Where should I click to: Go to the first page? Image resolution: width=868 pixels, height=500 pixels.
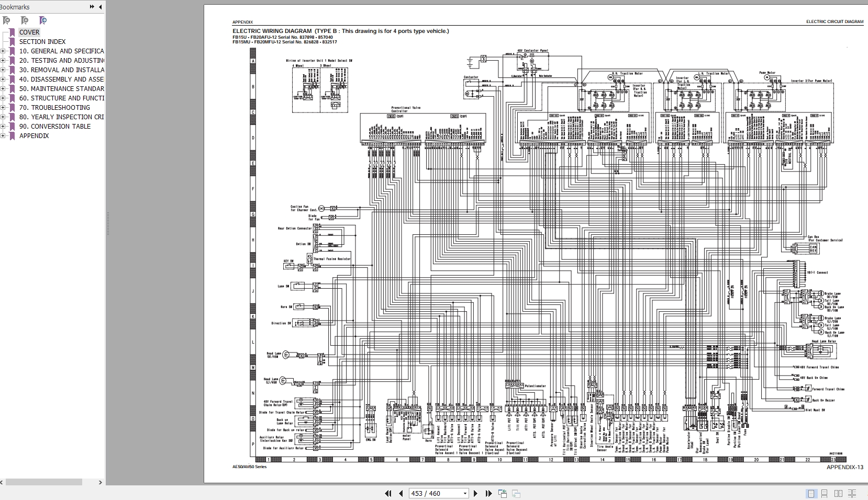pos(388,493)
